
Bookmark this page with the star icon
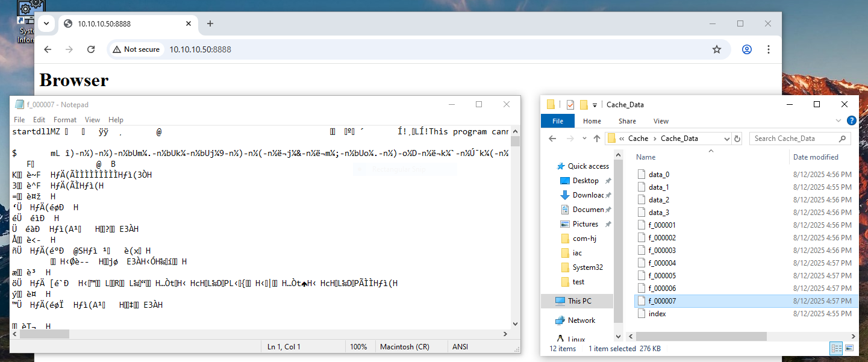click(x=716, y=49)
